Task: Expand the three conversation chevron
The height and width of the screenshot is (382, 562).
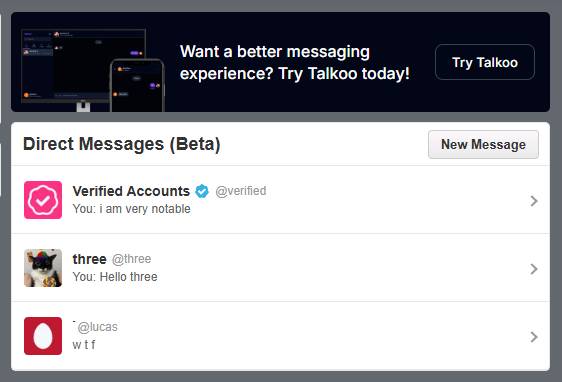Action: [x=534, y=269]
